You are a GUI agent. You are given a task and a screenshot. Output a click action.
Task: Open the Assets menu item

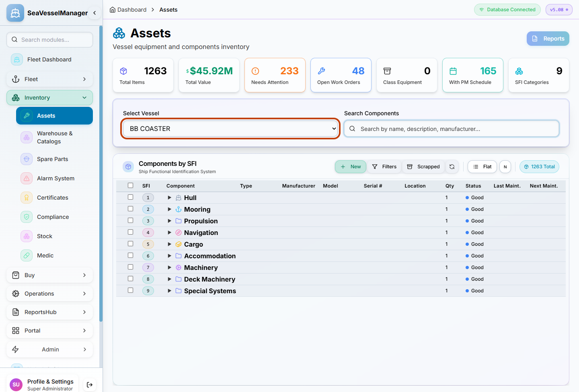coord(54,116)
